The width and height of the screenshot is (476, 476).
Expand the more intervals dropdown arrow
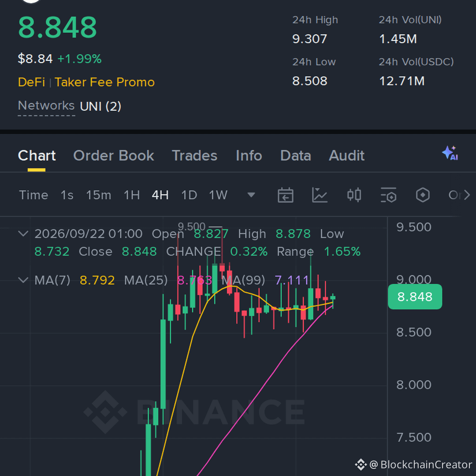pos(251,195)
